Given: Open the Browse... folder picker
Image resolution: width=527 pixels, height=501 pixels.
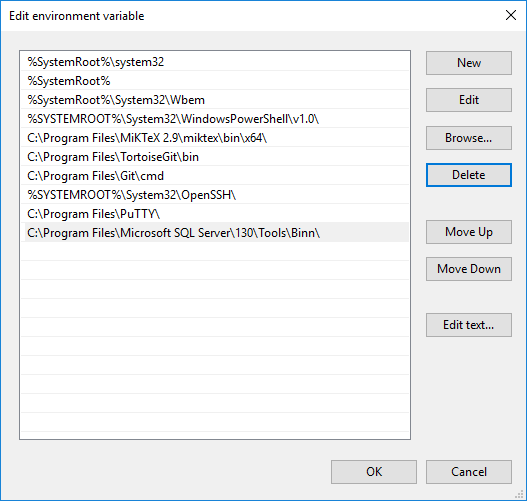Looking at the screenshot, I should pyautogui.click(x=469, y=138).
